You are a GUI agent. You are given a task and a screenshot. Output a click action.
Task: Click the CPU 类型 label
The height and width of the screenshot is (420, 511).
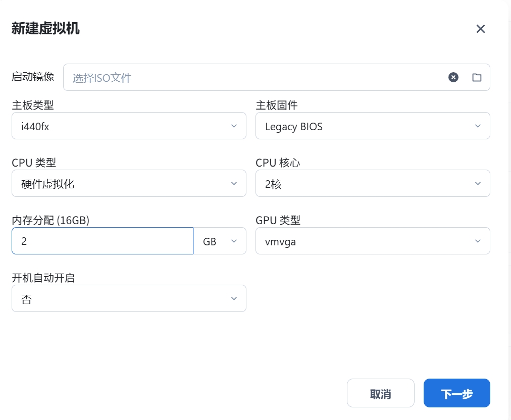click(34, 163)
